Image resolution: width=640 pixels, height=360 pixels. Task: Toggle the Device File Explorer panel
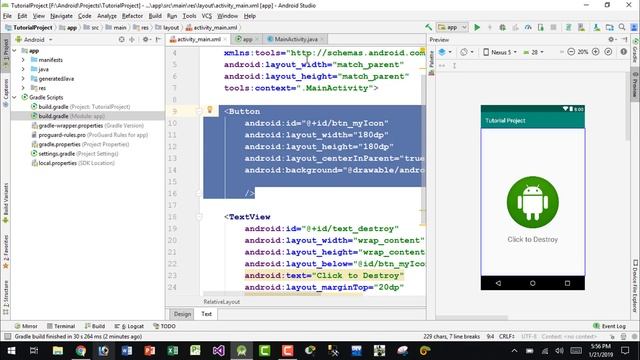coord(635,286)
